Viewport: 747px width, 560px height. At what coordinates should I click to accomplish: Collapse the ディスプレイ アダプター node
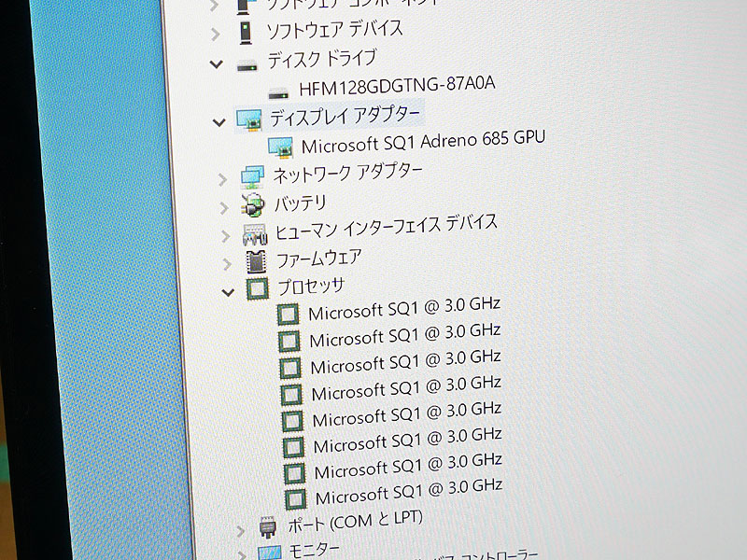coord(219,123)
